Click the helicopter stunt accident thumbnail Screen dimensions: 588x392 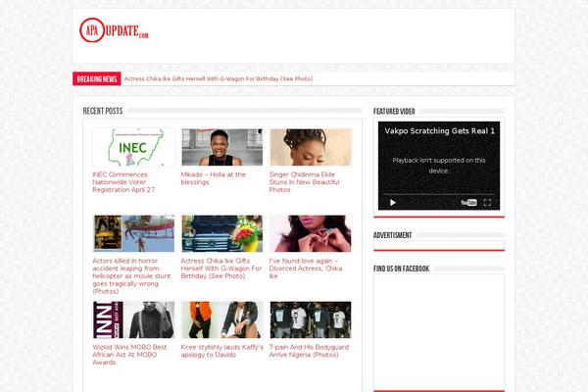click(x=134, y=233)
